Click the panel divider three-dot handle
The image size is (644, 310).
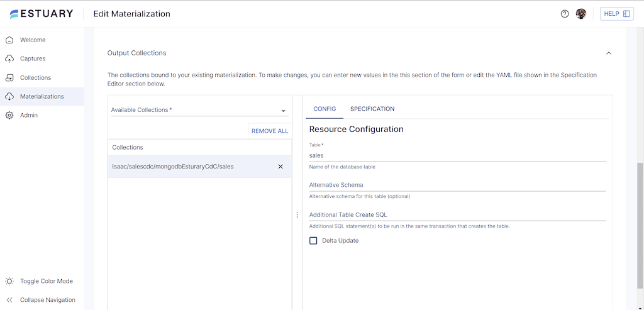point(297,215)
